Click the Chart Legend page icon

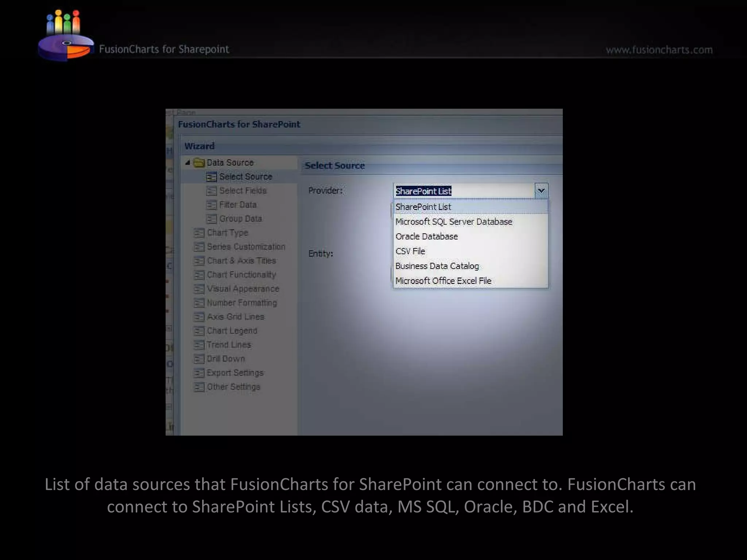pos(199,331)
